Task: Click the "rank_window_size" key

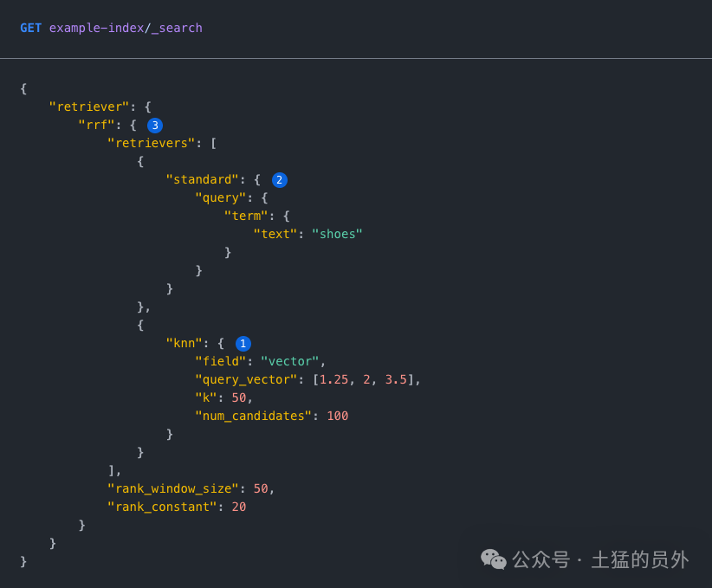Action: tap(173, 488)
